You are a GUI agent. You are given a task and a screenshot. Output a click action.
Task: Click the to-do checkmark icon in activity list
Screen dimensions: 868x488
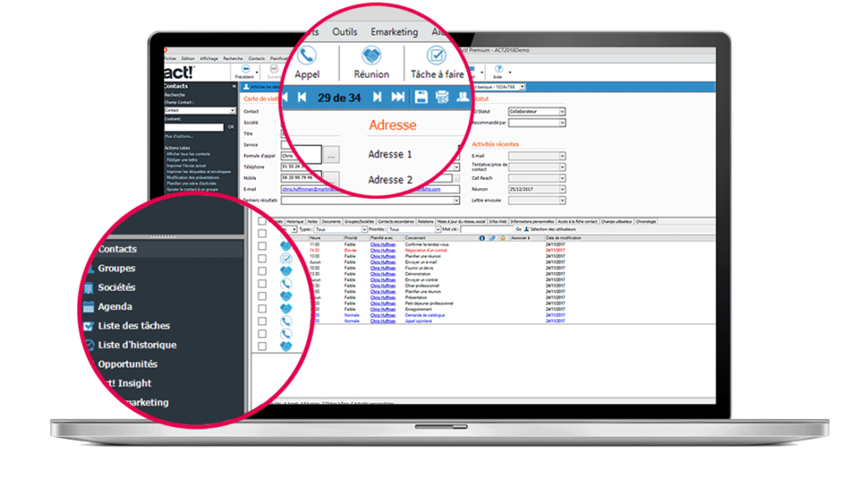point(286,258)
